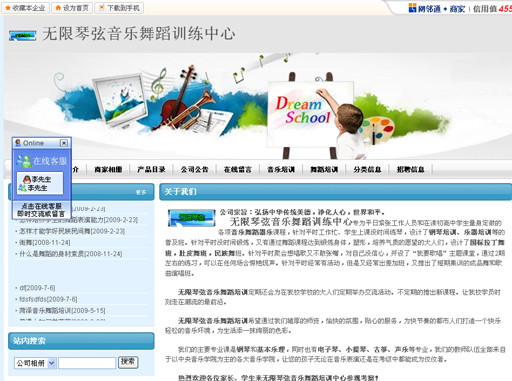The width and height of the screenshot is (512, 381).
Task: Click the site logo beside the title
Action: point(23,35)
